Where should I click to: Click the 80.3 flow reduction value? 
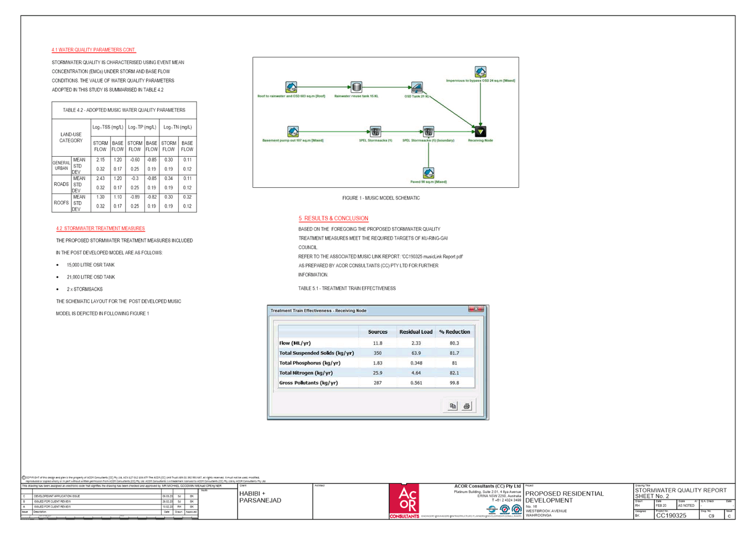454,343
